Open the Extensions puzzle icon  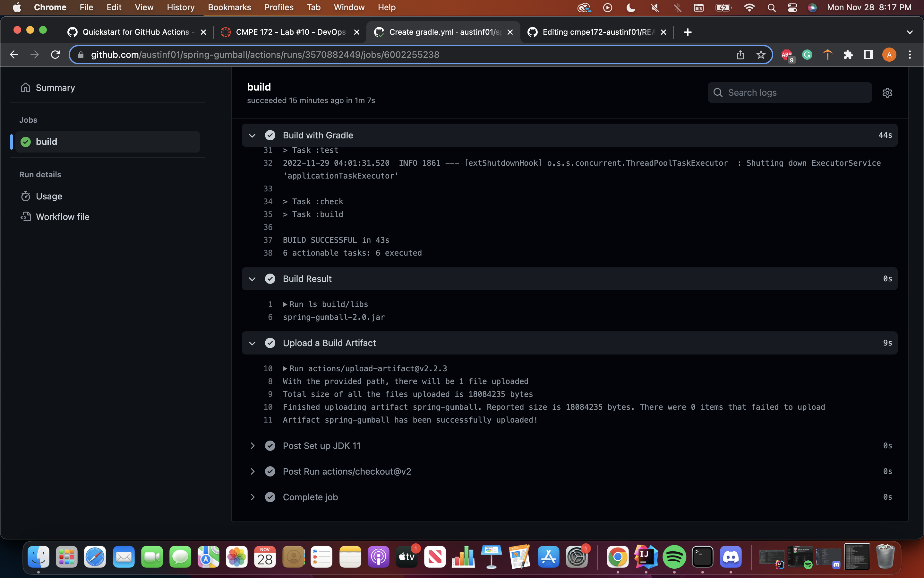click(848, 55)
